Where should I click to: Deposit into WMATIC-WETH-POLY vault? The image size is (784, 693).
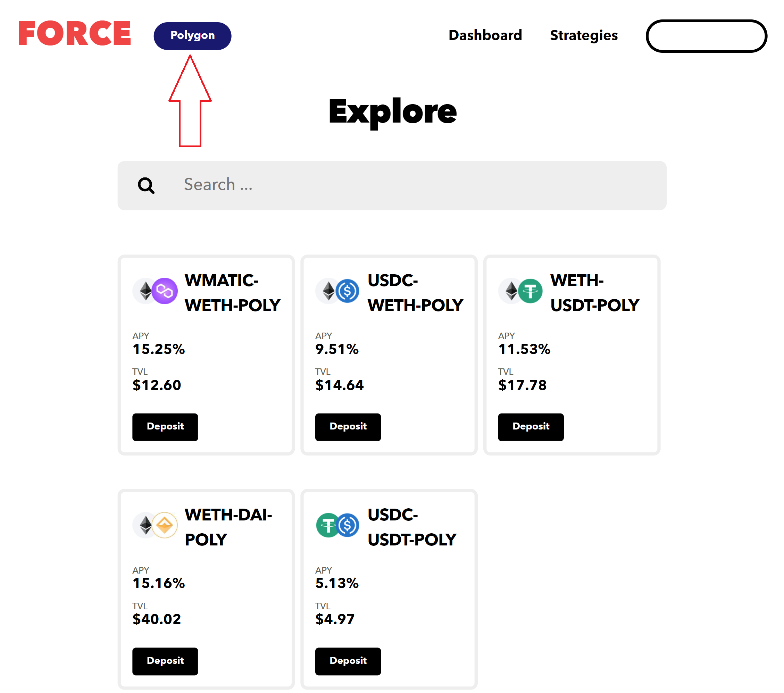(x=165, y=427)
